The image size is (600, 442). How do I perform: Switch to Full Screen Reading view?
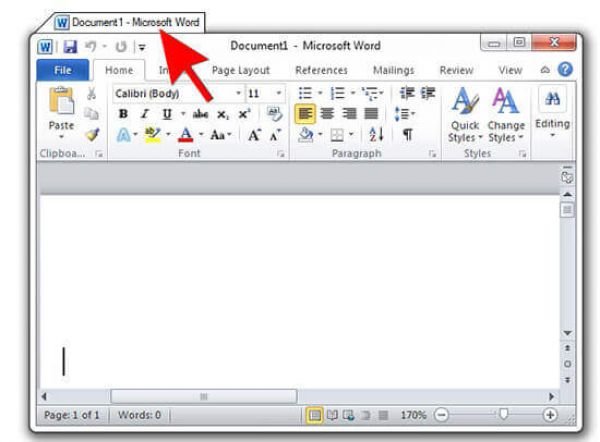click(332, 415)
